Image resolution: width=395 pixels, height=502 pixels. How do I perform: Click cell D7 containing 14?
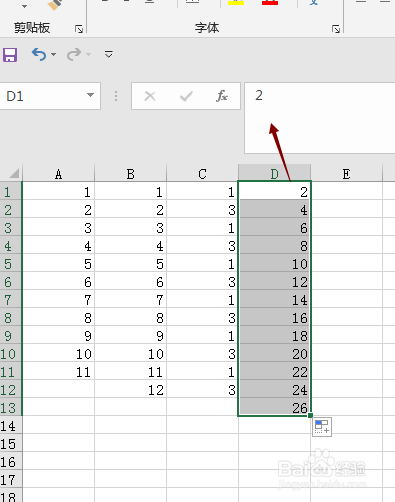(274, 300)
